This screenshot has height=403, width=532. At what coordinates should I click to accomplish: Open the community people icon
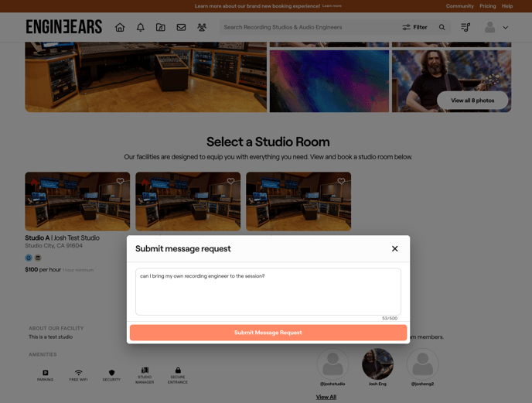(202, 27)
